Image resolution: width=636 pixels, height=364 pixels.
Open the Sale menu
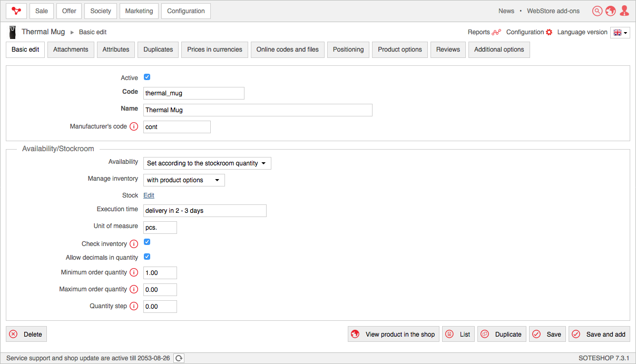[x=42, y=11]
